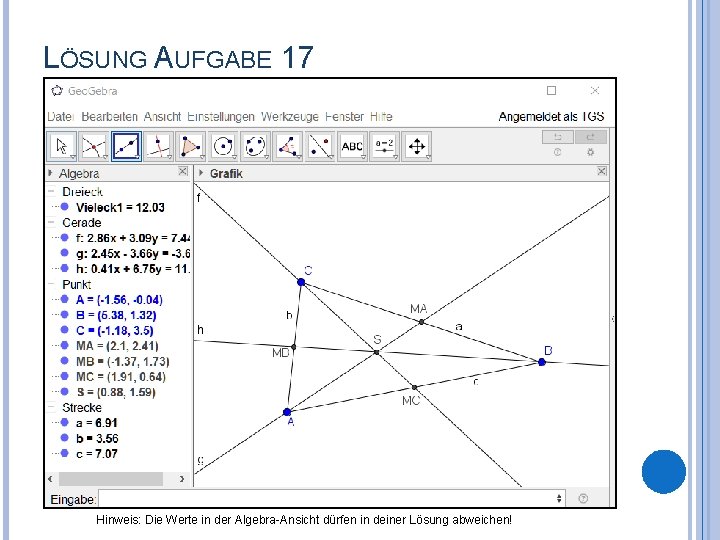Screen dimensions: 720x540
Task: Select intersection point S in the graphic
Action: click(377, 352)
